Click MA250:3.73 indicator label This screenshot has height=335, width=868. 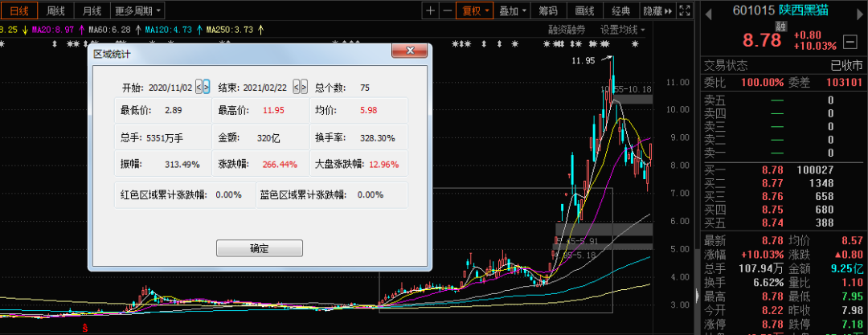[230, 29]
